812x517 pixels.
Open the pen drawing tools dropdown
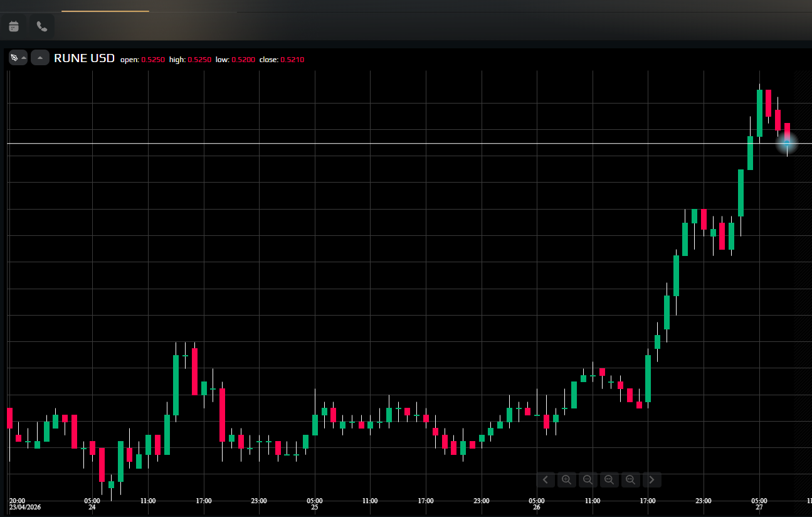(x=18, y=58)
